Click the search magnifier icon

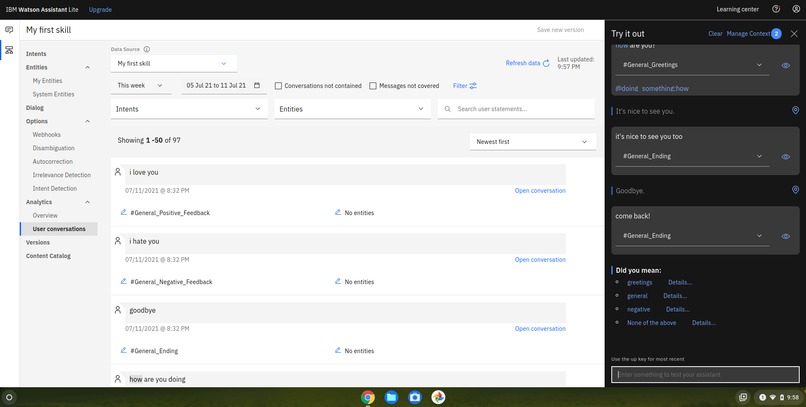[x=448, y=109]
